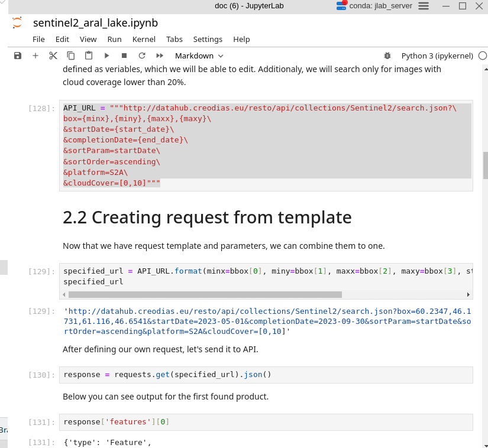Restart the kernel via the refresh icon
The width and height of the screenshot is (488, 448).
point(141,56)
